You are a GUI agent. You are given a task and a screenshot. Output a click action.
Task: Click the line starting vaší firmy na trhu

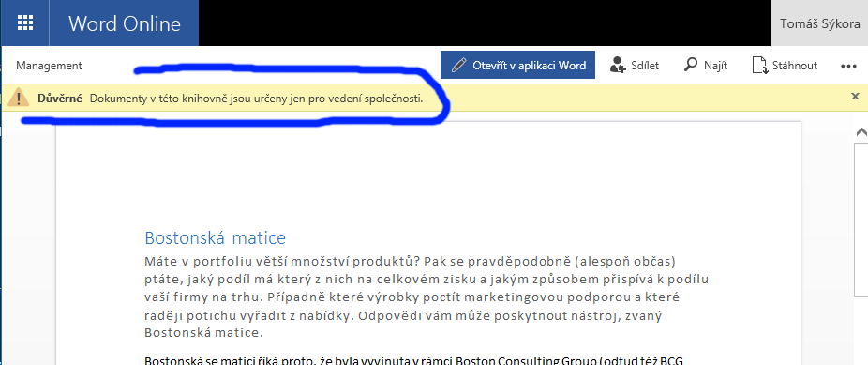(412, 297)
